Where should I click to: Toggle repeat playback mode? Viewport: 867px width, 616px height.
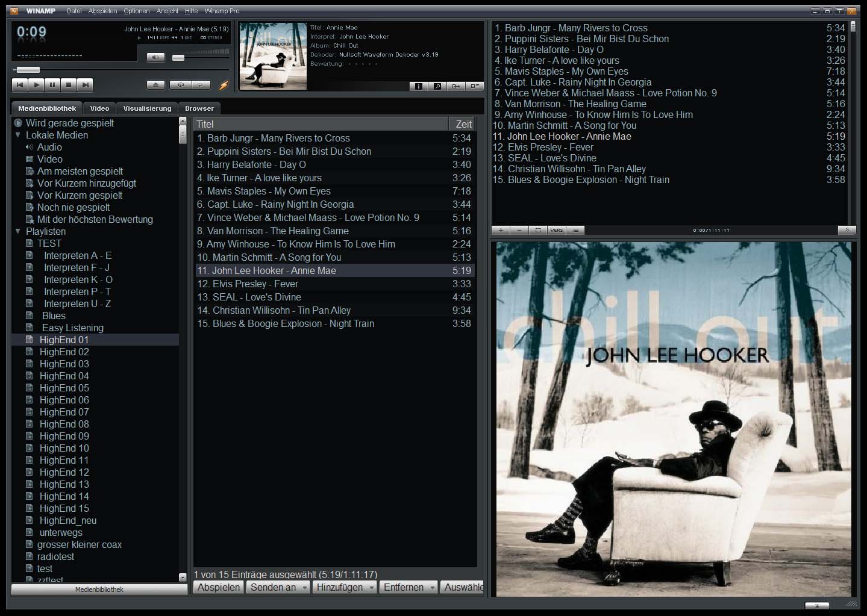click(200, 85)
